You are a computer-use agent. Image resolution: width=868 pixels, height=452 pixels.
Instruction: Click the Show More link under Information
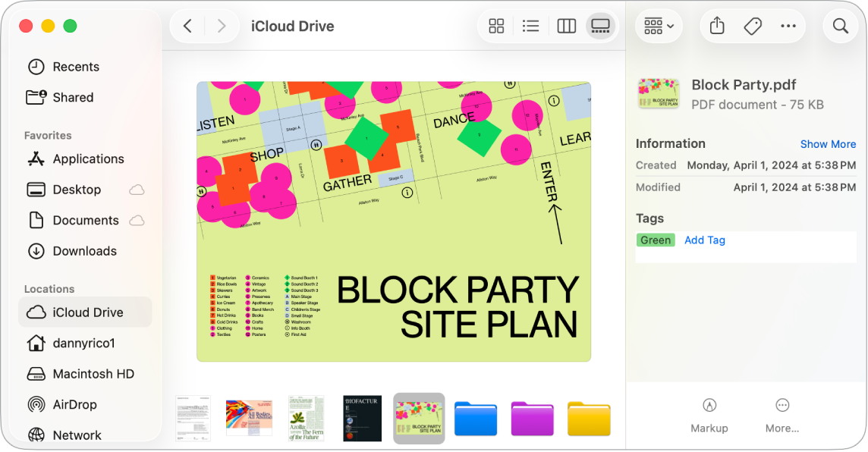pyautogui.click(x=828, y=143)
